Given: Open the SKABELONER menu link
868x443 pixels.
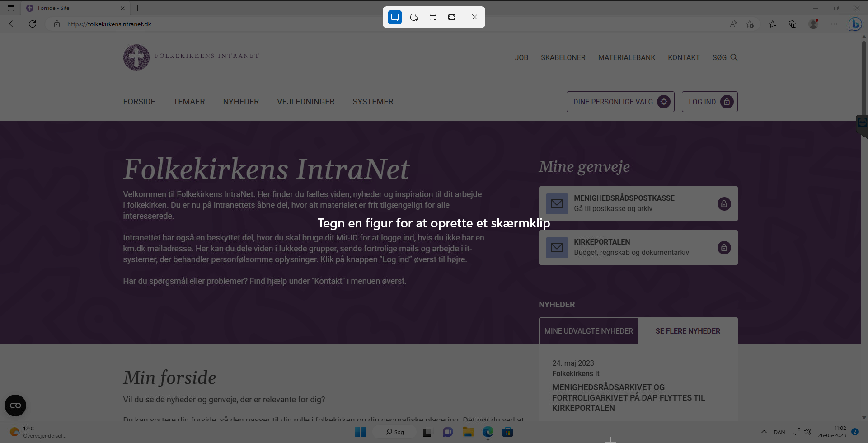Looking at the screenshot, I should click(563, 57).
